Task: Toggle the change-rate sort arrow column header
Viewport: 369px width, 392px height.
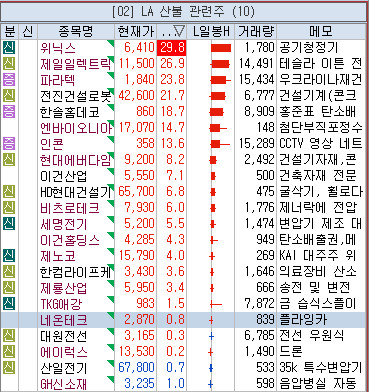Action: pos(172,31)
